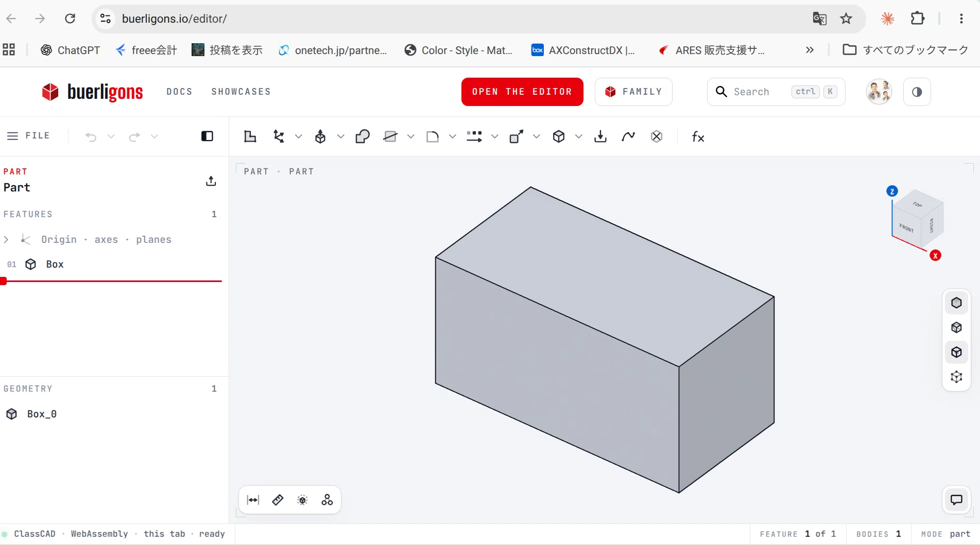980x545 pixels.
Task: Open dropdown arrow next to work axis tool
Action: point(298,136)
